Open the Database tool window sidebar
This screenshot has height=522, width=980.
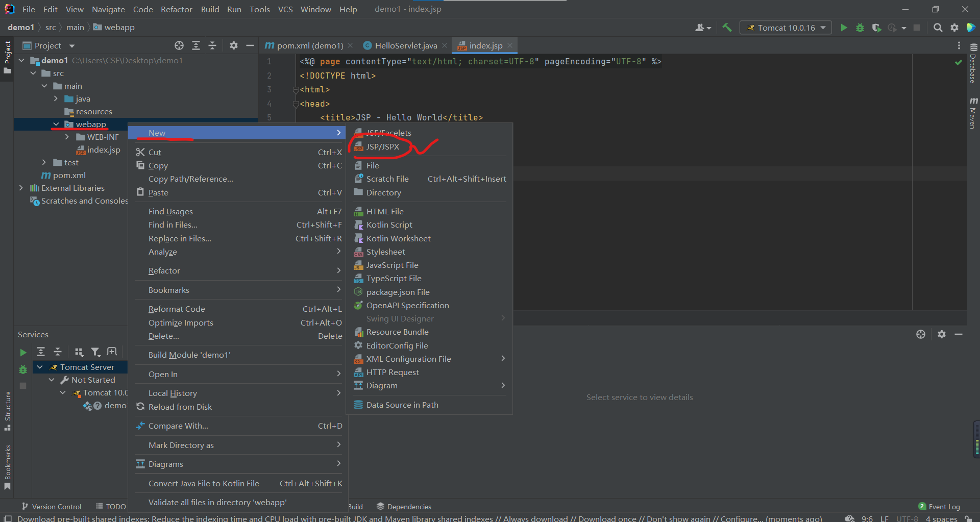point(973,63)
